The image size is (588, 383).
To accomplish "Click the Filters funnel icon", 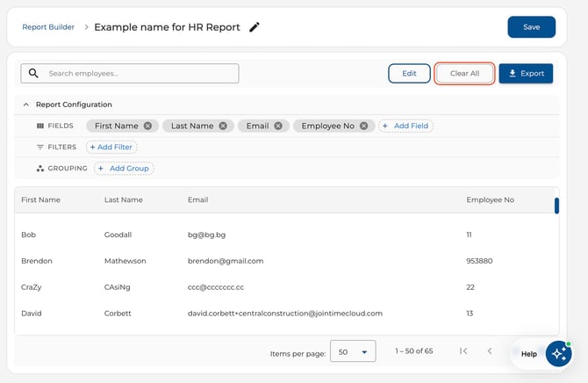I will pyautogui.click(x=40, y=148).
